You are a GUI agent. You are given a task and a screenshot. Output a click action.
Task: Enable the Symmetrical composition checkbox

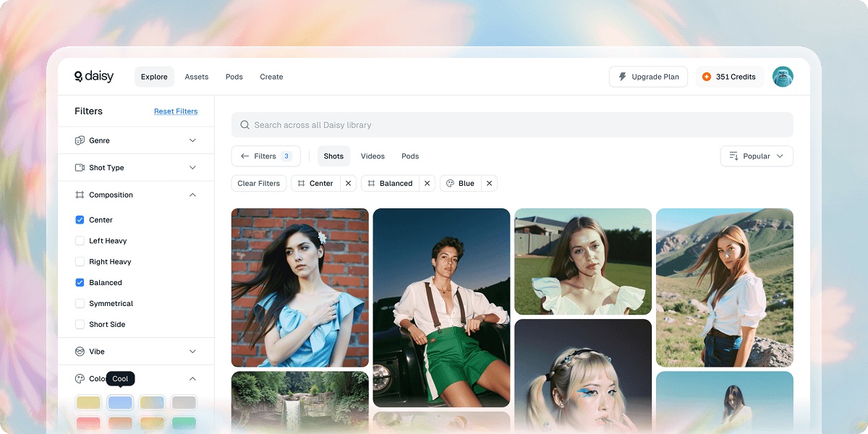pos(80,303)
